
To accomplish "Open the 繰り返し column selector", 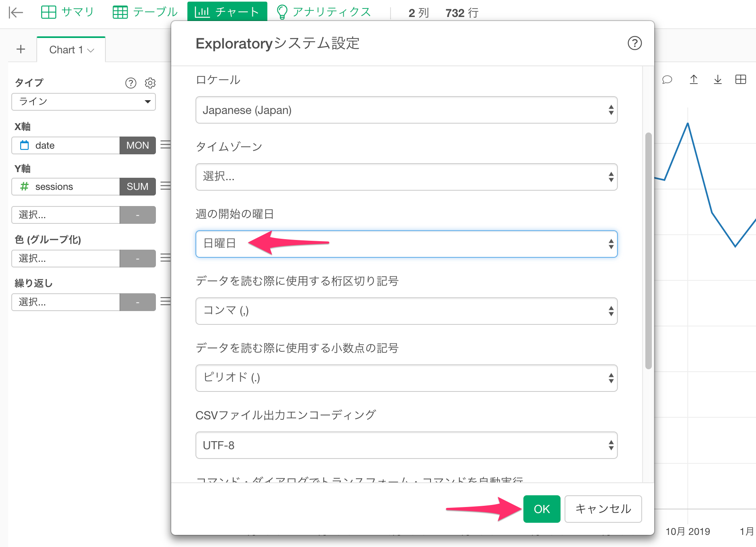I will (x=66, y=302).
